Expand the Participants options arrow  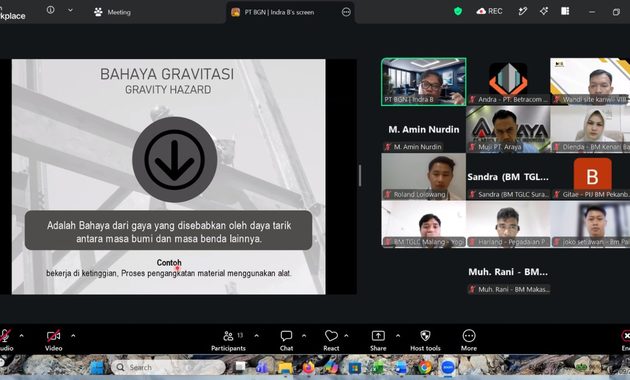click(257, 335)
